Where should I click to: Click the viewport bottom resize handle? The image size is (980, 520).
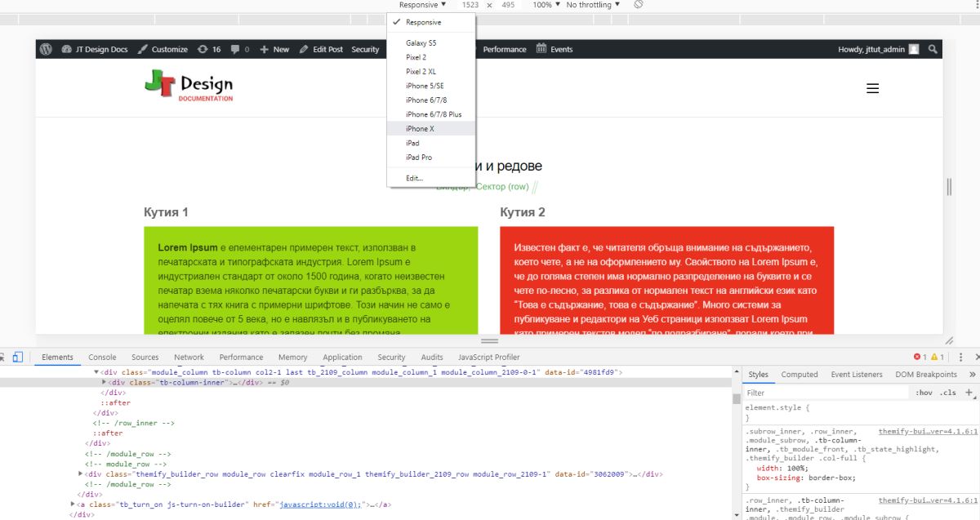point(489,340)
